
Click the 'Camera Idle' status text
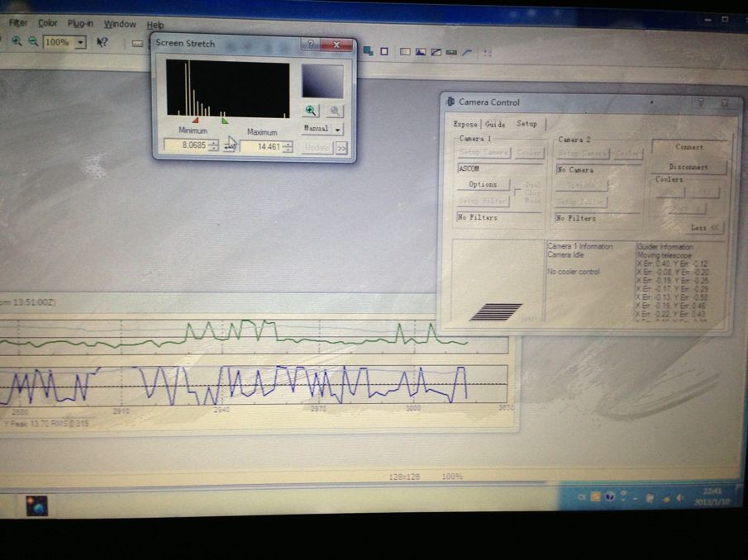(565, 254)
